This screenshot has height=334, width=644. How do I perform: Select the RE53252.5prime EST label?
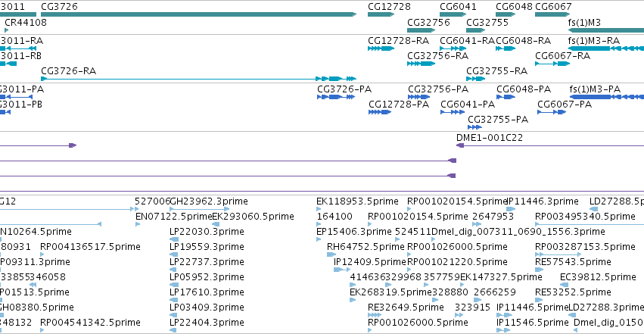click(573, 292)
